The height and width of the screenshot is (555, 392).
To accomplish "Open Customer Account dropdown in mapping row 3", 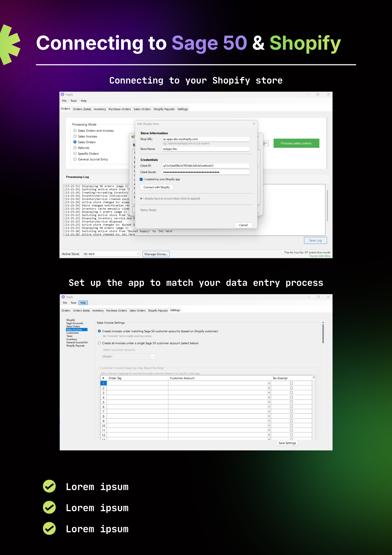I will tap(269, 393).
